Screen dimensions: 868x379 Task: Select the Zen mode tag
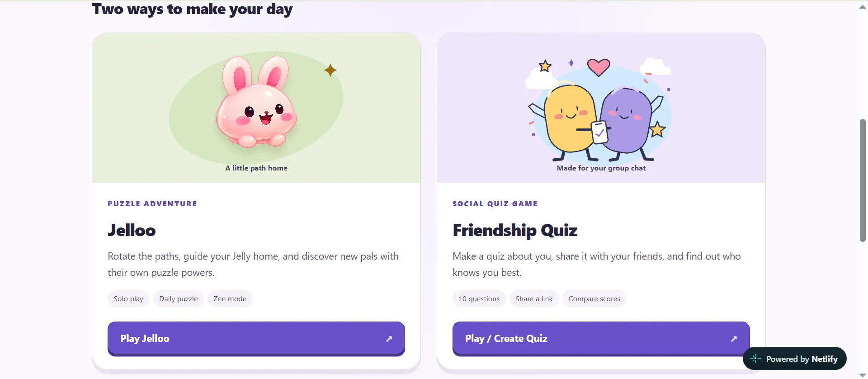click(x=230, y=298)
